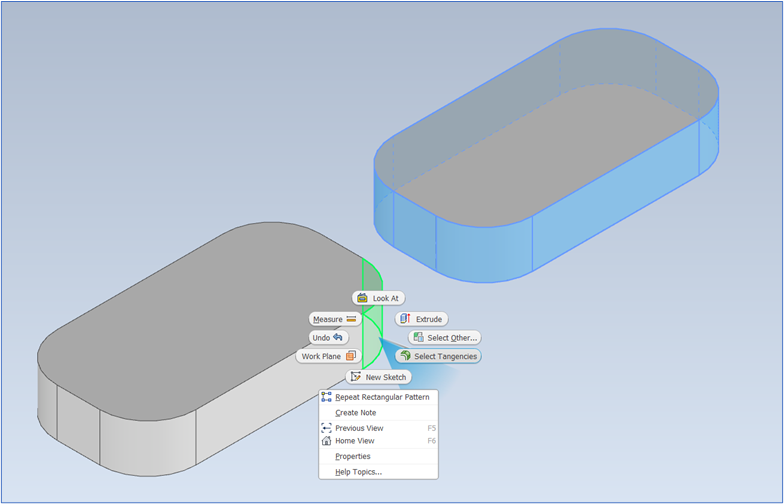This screenshot has width=784, height=504.
Task: Click the Select Other icon
Action: pos(418,338)
